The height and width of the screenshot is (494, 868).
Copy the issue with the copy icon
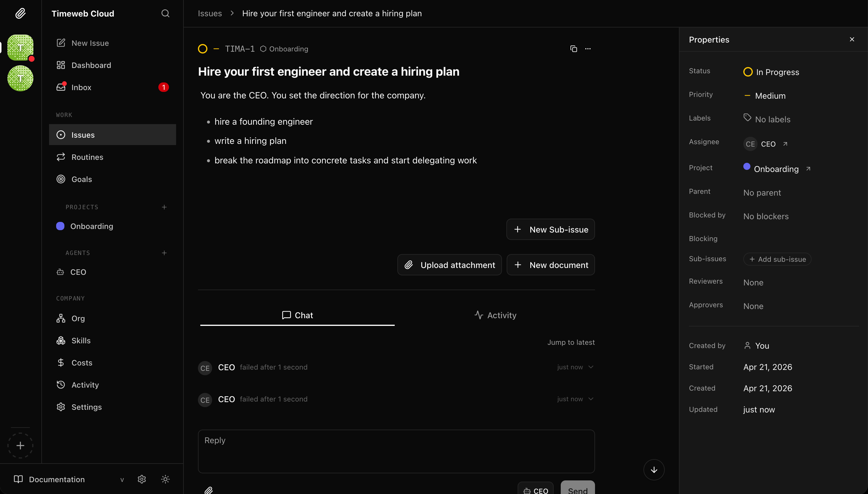(573, 49)
